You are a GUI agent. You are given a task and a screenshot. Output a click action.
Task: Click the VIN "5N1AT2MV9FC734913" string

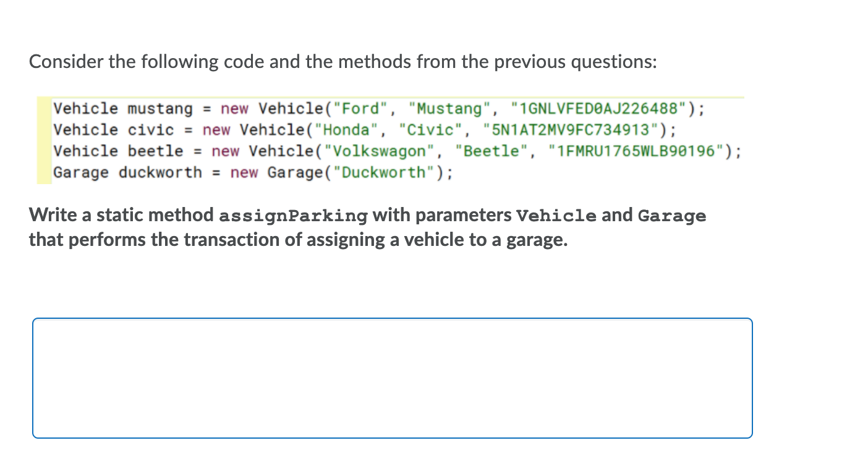tap(572, 130)
